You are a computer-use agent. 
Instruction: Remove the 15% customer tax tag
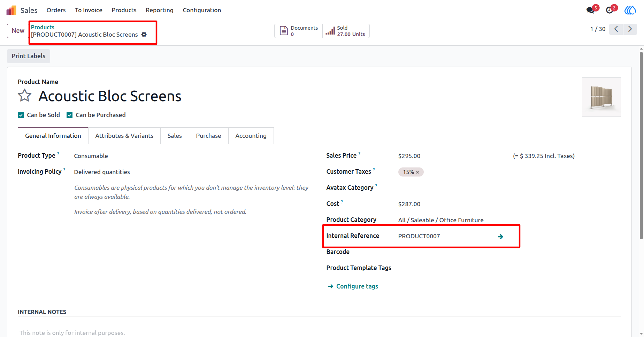pos(417,172)
